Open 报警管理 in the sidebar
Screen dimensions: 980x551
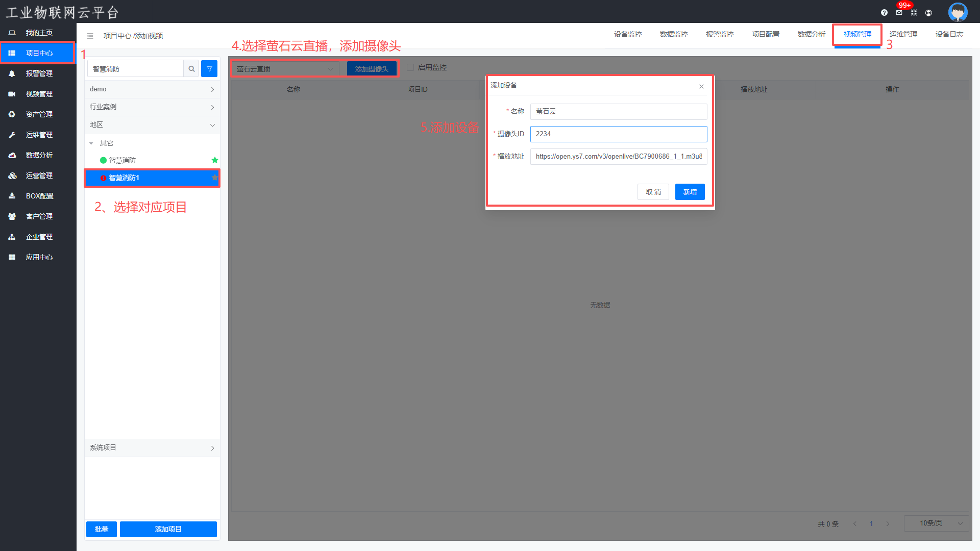coord(39,73)
